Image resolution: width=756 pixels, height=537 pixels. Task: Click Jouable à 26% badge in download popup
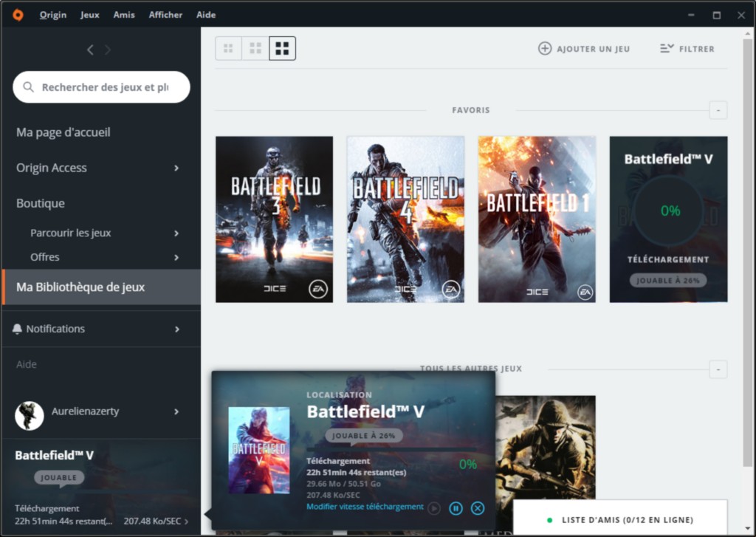(x=363, y=436)
